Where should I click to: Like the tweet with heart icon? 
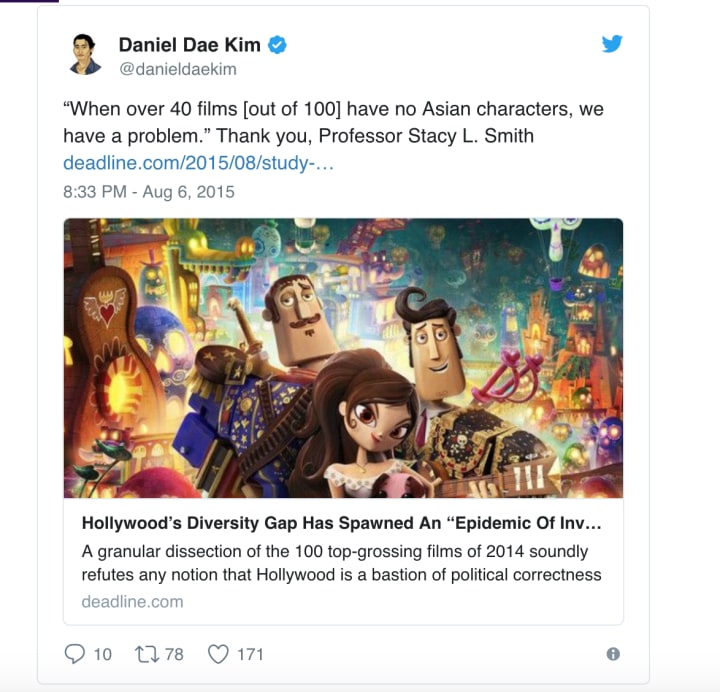pos(218,654)
